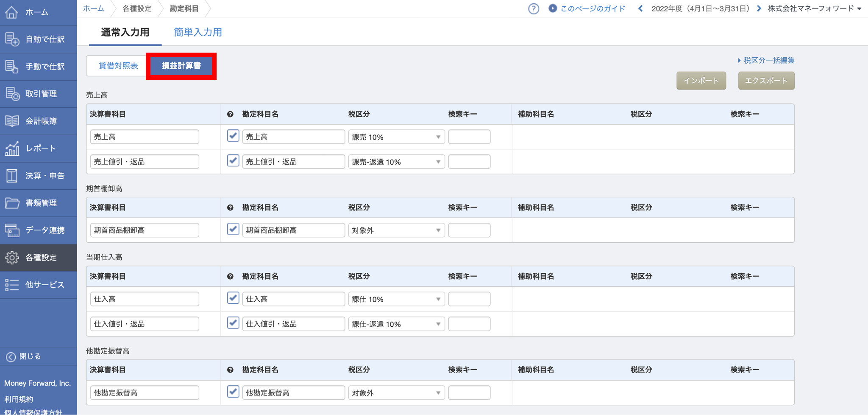Go to the previous fiscal year arrow
Viewport: 868px width, 415px height.
tap(640, 8)
